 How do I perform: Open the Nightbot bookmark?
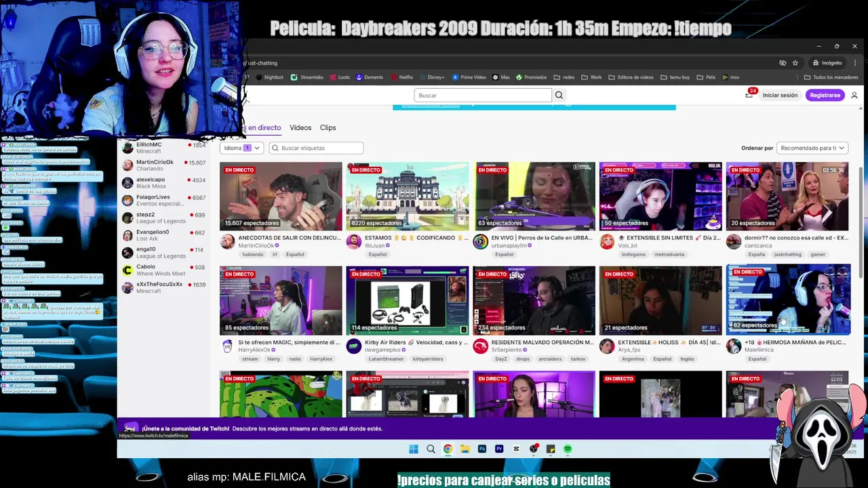(x=269, y=77)
